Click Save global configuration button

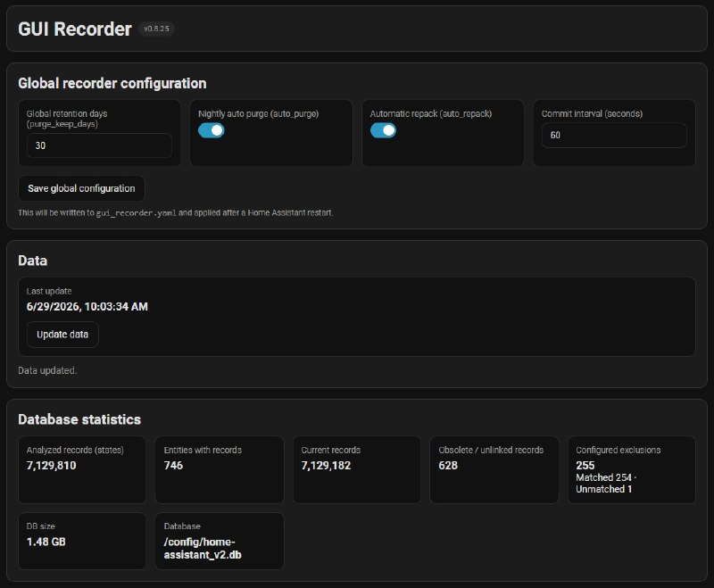[x=81, y=188]
